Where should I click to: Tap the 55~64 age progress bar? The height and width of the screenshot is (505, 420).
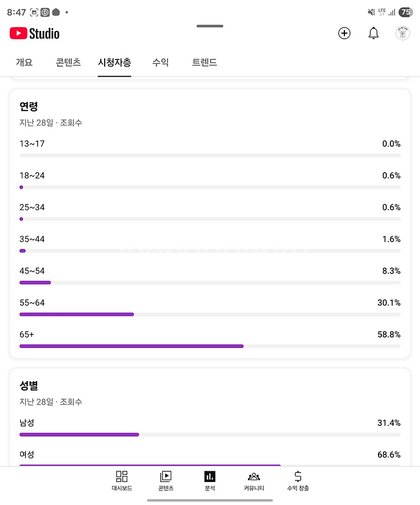pyautogui.click(x=210, y=314)
